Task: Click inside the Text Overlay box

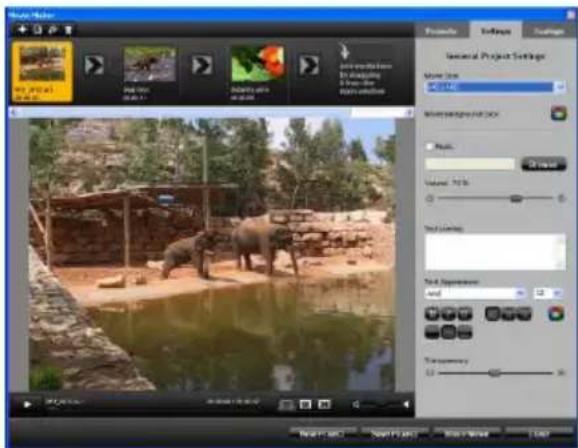Action: 495,252
